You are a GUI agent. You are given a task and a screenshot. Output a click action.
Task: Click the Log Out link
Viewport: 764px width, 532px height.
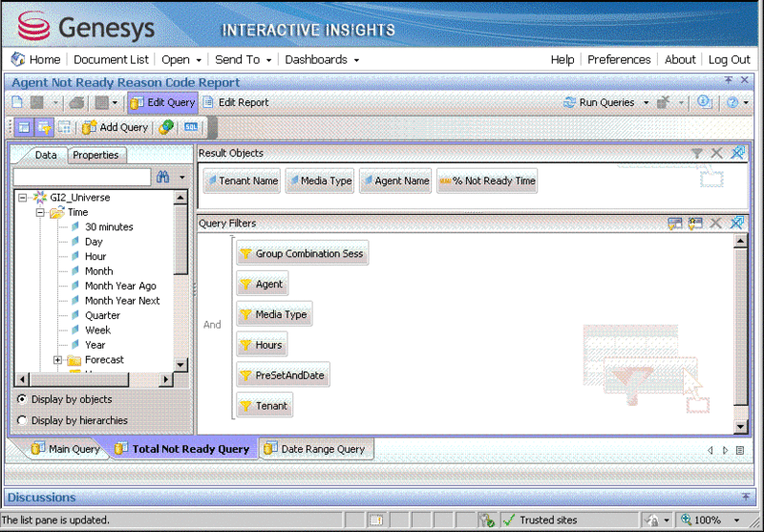click(x=729, y=59)
